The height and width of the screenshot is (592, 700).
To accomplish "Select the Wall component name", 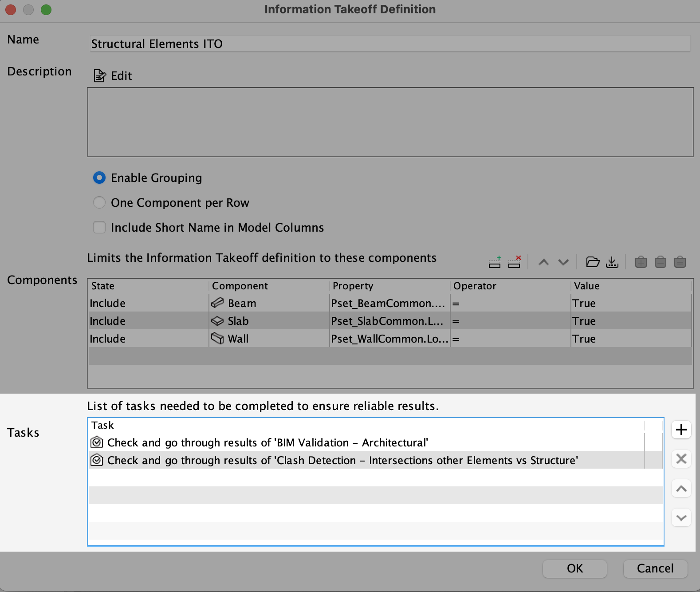I will click(238, 339).
